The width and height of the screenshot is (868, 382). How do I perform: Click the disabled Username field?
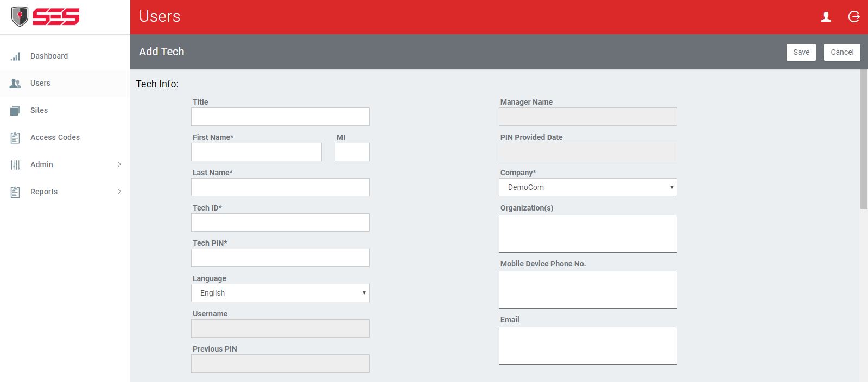[x=280, y=328]
